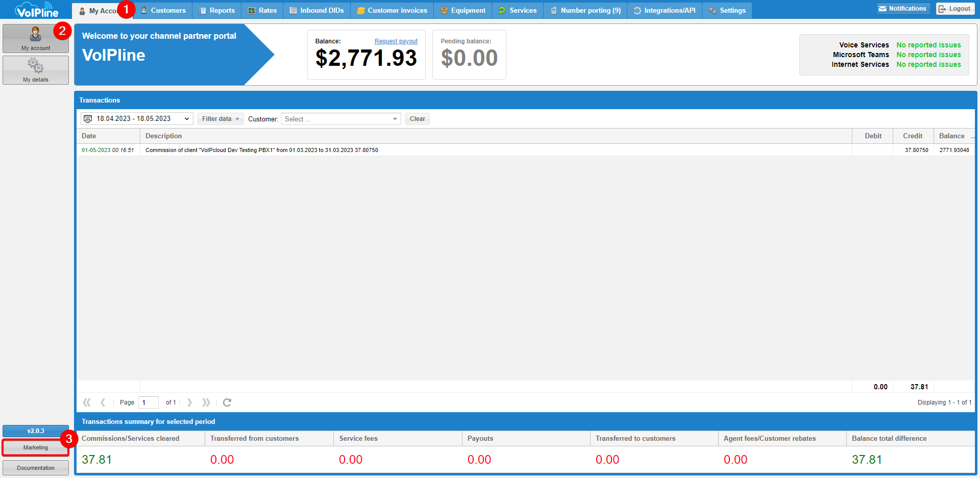
Task: Click the Reports tab icon
Action: tap(203, 10)
